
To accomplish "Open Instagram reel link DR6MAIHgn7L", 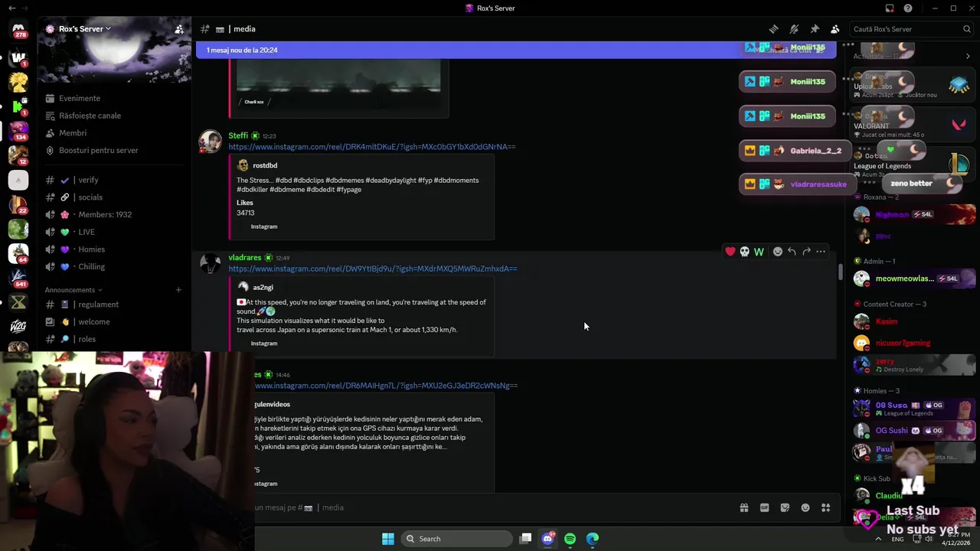I will click(x=387, y=386).
